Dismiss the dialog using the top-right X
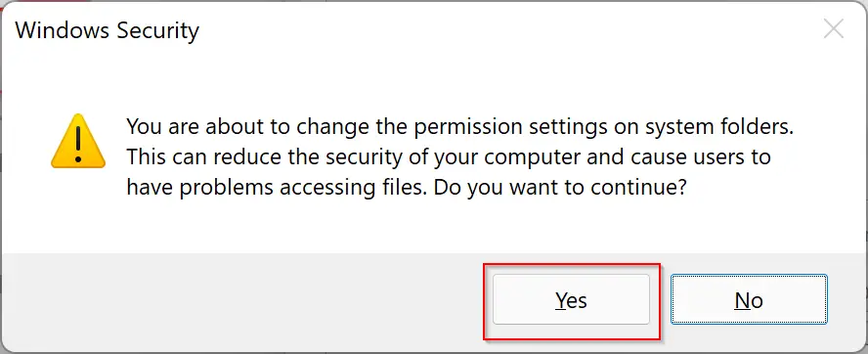 [x=833, y=28]
